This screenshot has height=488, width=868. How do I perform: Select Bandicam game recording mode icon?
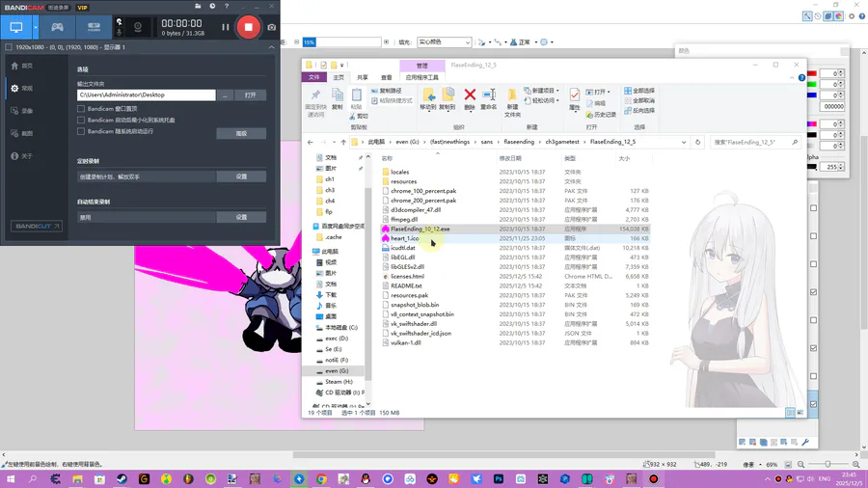57,27
